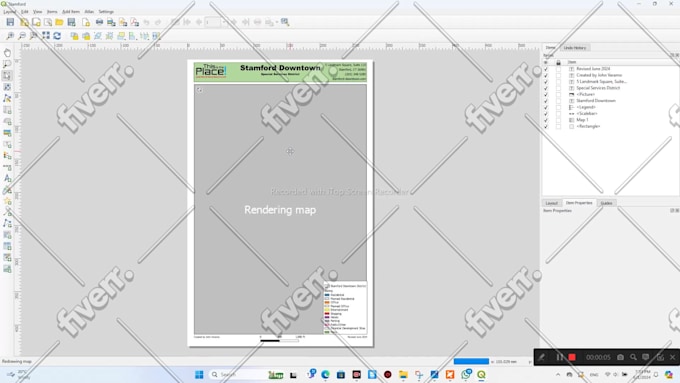Save the layout project

coord(10,22)
